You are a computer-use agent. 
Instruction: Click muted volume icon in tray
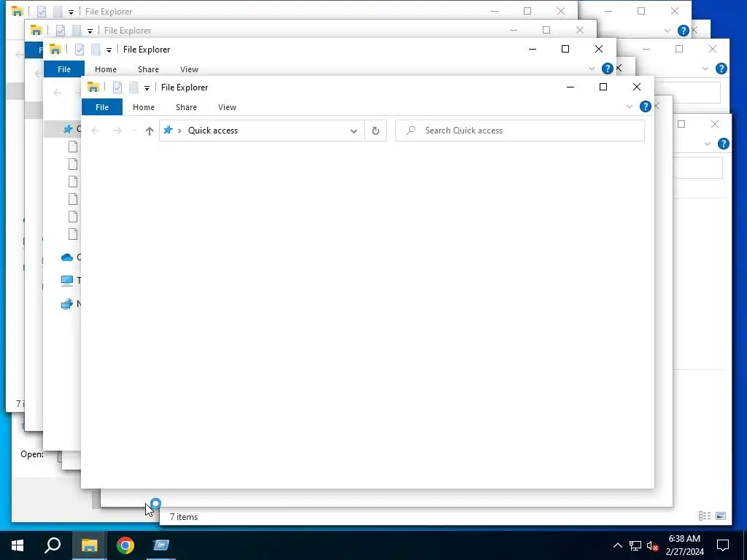[652, 545]
